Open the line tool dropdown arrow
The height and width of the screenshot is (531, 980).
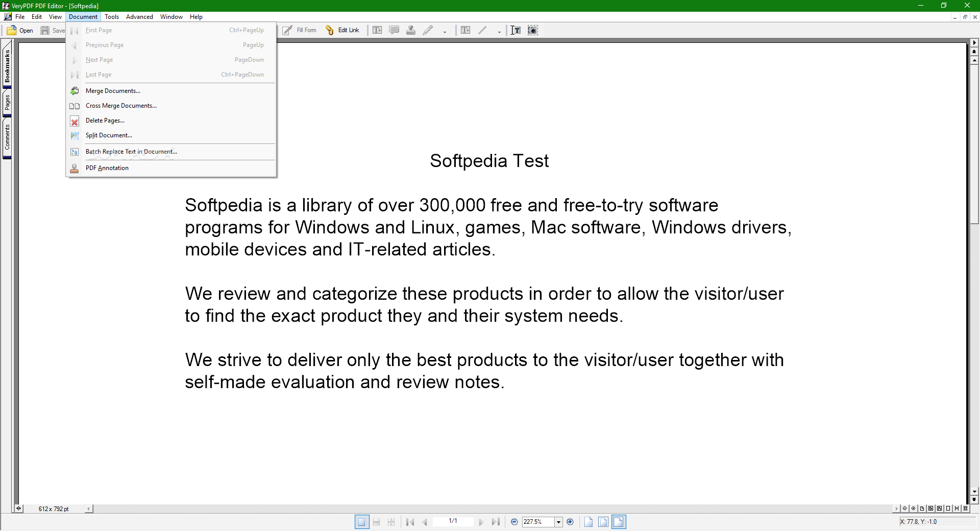point(499,32)
